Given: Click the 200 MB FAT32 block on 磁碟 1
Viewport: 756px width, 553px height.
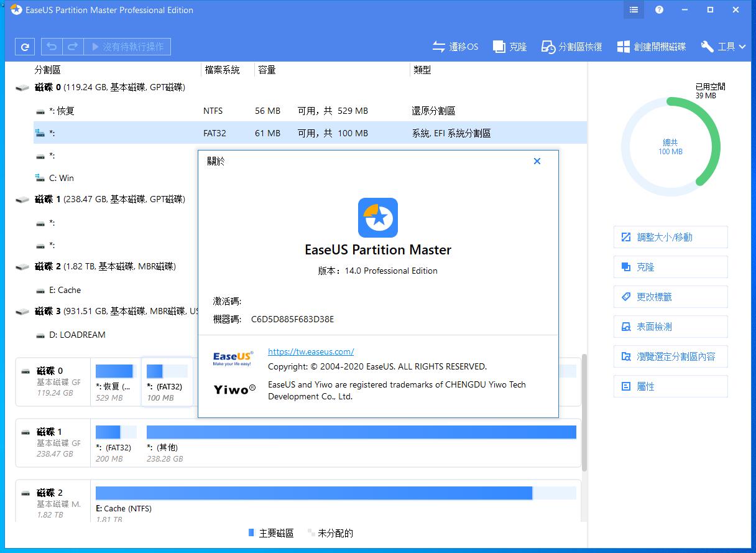Looking at the screenshot, I should pyautogui.click(x=116, y=444).
